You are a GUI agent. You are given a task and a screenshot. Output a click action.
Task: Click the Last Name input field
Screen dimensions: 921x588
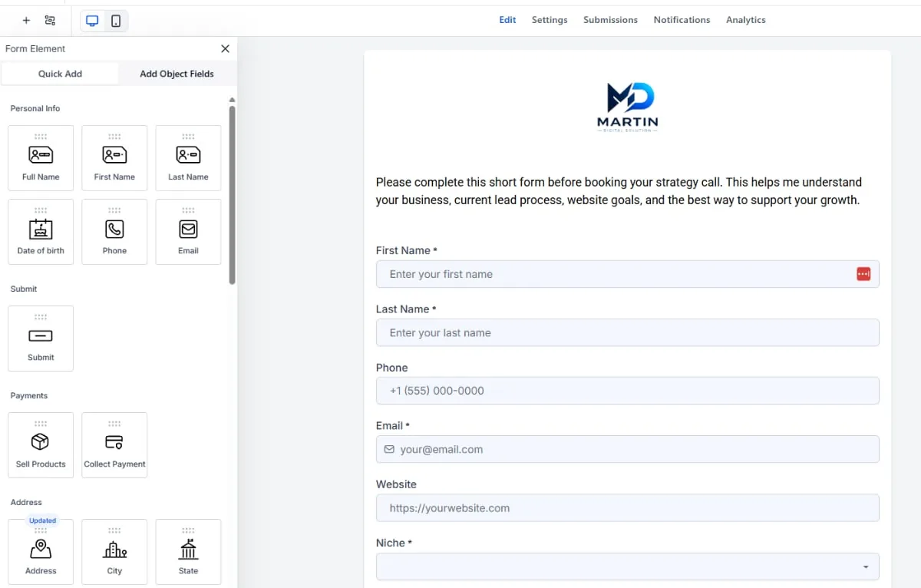[x=627, y=332]
